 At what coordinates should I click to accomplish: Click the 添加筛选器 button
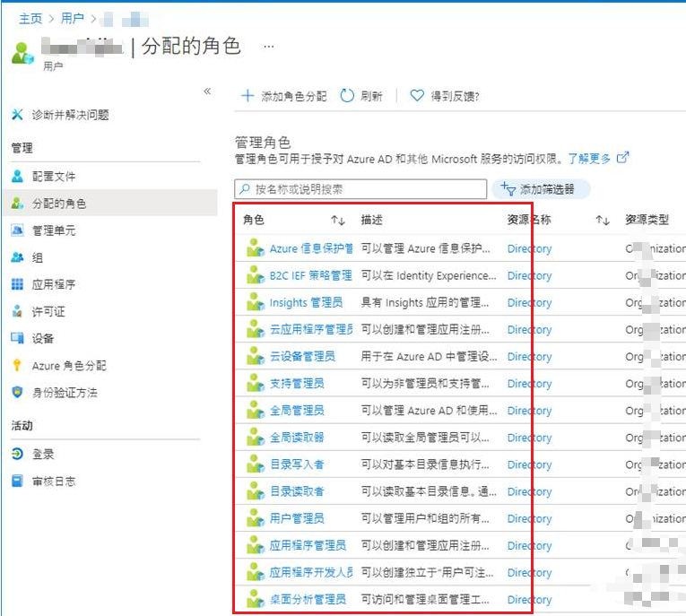[541, 189]
